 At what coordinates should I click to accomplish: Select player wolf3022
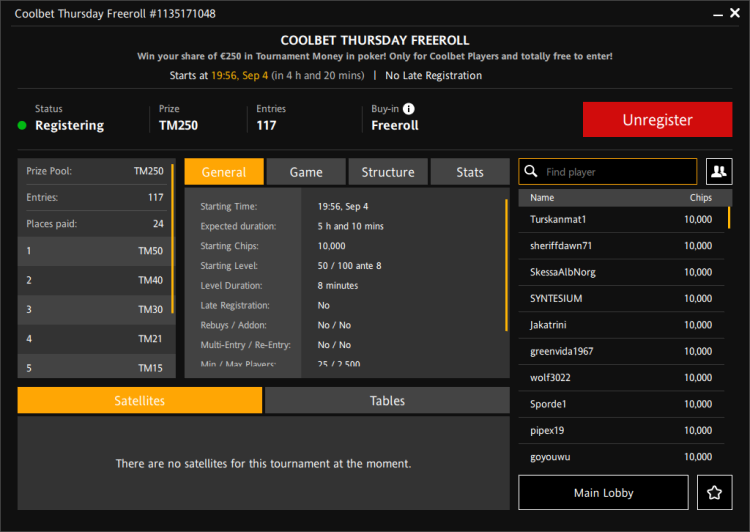pos(621,378)
